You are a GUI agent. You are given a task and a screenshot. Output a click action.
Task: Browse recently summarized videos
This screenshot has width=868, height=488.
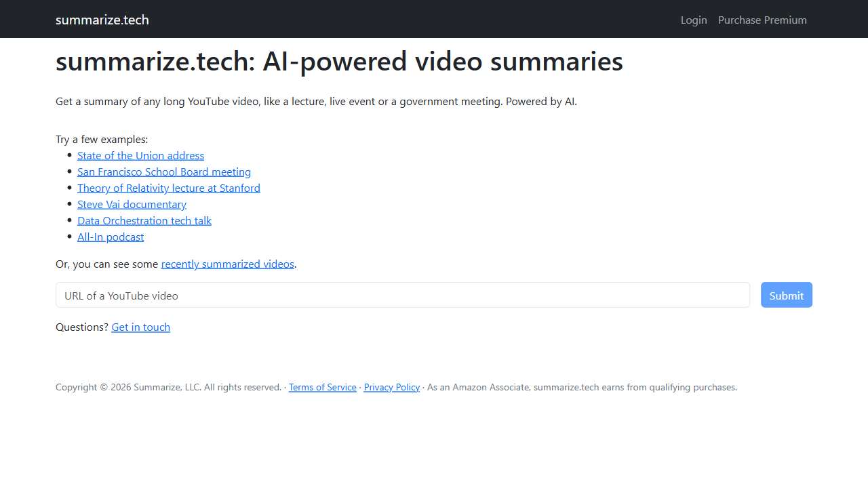pyautogui.click(x=227, y=264)
